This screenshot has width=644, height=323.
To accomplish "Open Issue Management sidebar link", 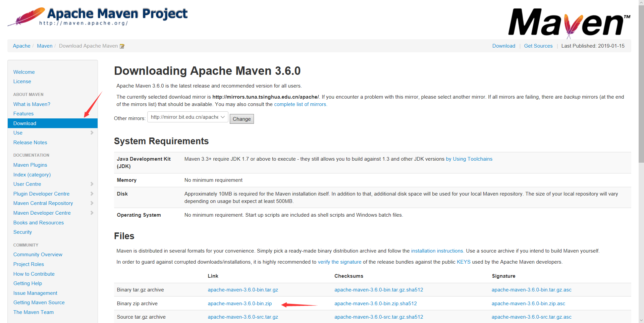I will coord(35,293).
